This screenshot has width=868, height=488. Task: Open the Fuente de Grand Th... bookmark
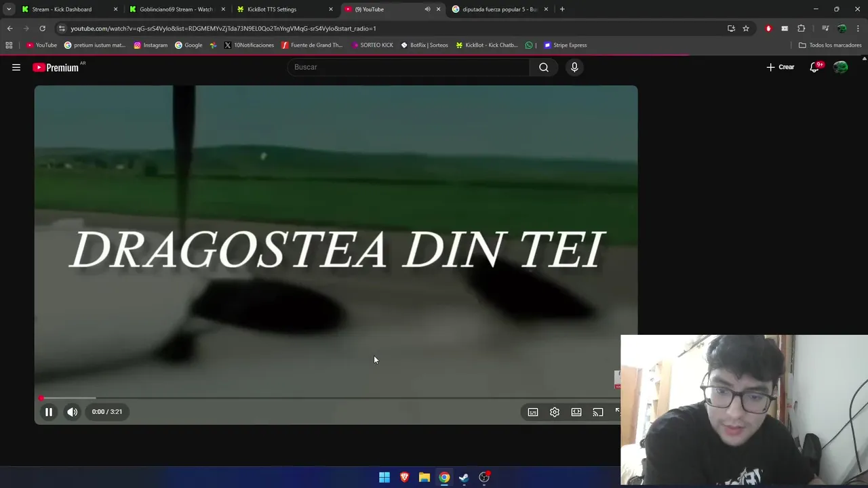point(312,45)
